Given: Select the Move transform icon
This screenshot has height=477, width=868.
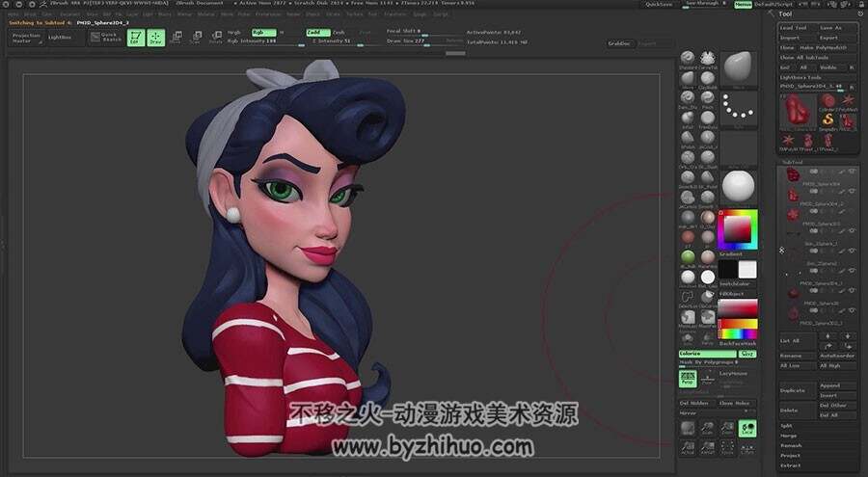Looking at the screenshot, I should pyautogui.click(x=176, y=38).
